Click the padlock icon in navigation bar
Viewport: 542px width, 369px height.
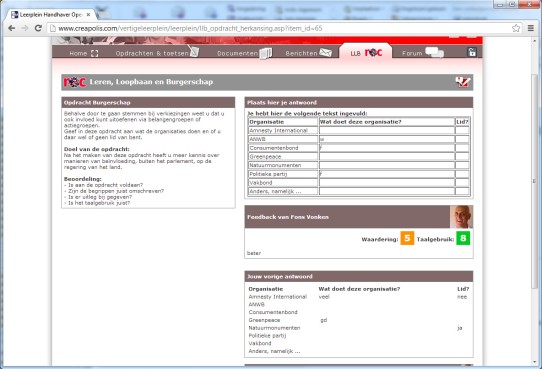click(x=472, y=52)
